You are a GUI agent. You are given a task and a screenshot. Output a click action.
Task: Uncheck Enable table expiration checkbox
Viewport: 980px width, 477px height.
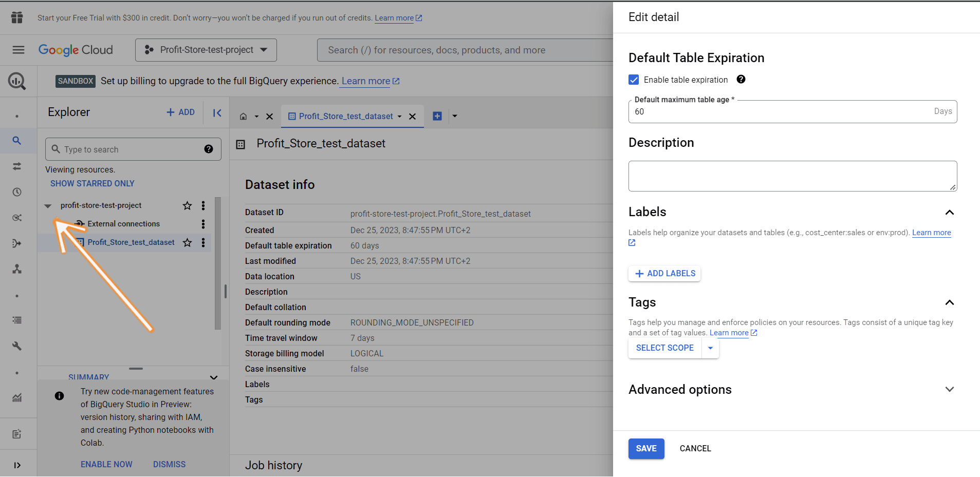coord(634,80)
